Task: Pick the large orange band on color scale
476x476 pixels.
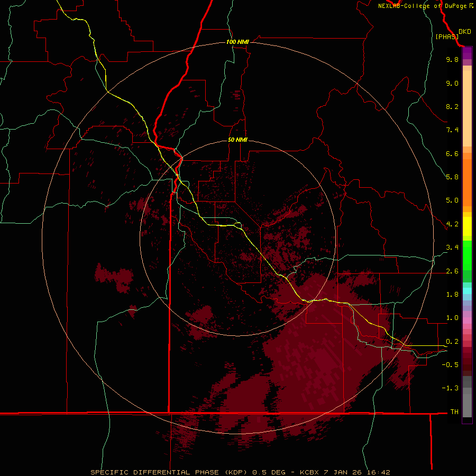Action: (x=467, y=182)
